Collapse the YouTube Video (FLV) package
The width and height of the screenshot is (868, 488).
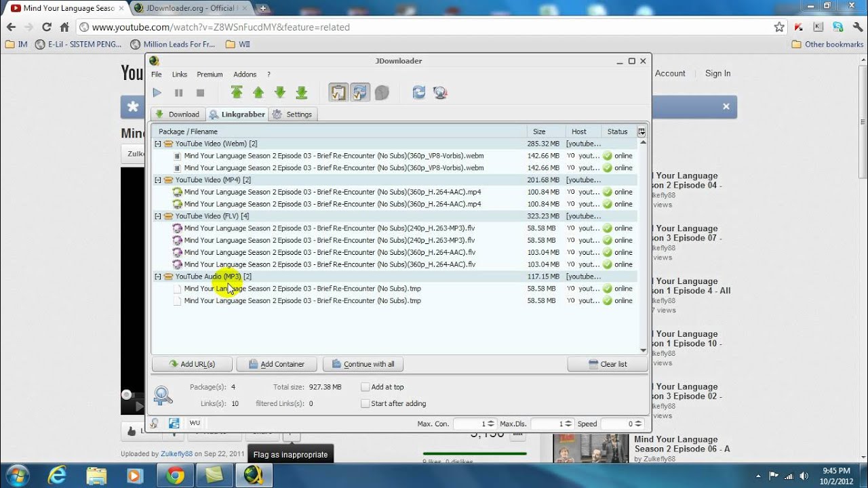[158, 216]
